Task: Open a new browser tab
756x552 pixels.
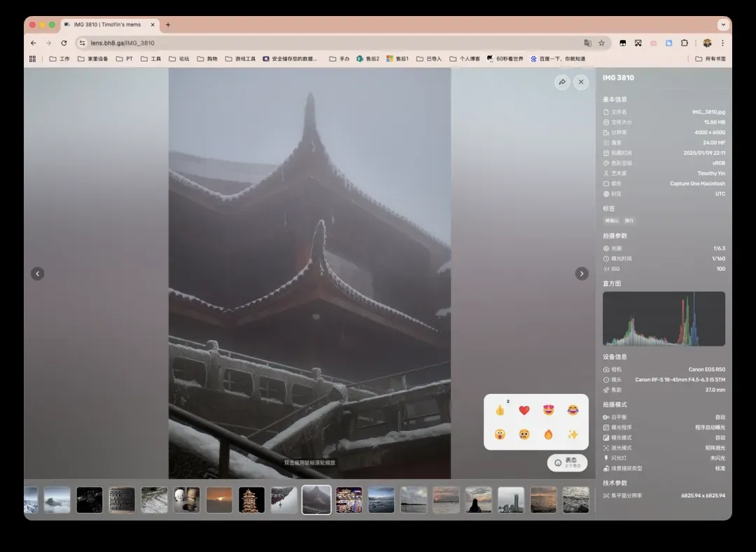Action: (168, 24)
